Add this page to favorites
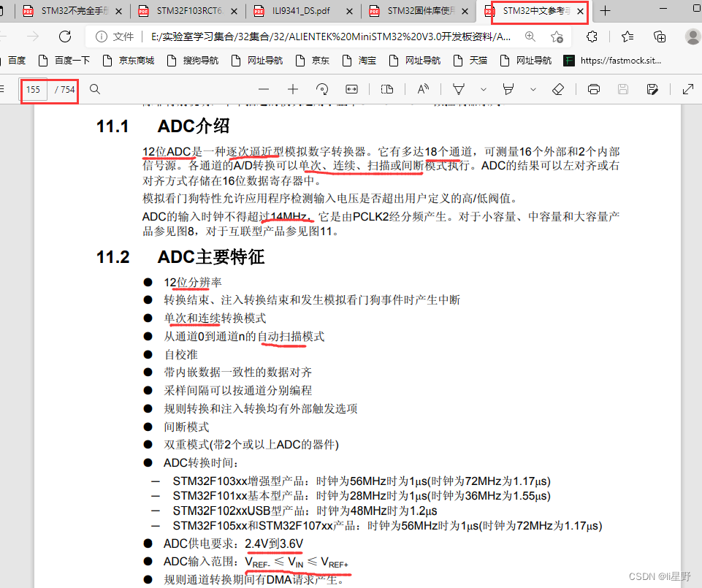The height and width of the screenshot is (588, 702). pos(557,37)
